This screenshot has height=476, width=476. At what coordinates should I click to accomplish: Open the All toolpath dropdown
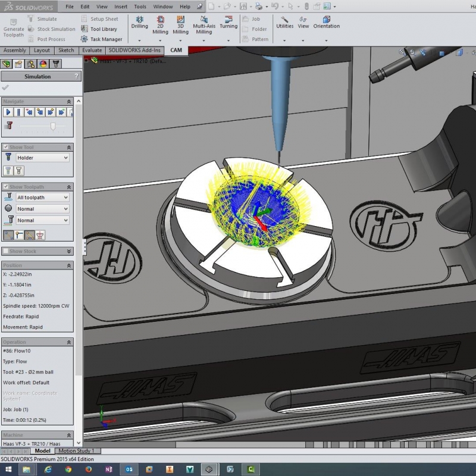pos(42,198)
